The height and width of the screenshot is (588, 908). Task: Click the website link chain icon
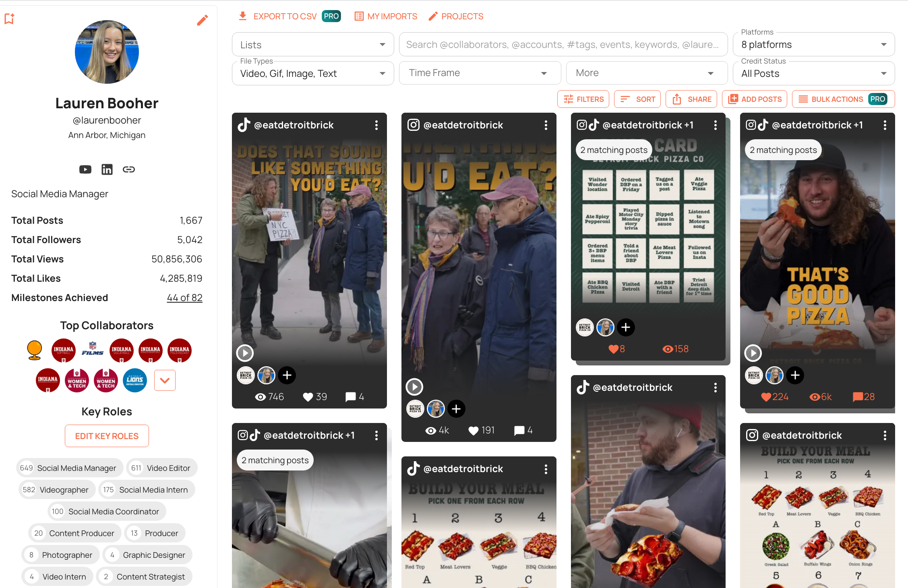(129, 169)
